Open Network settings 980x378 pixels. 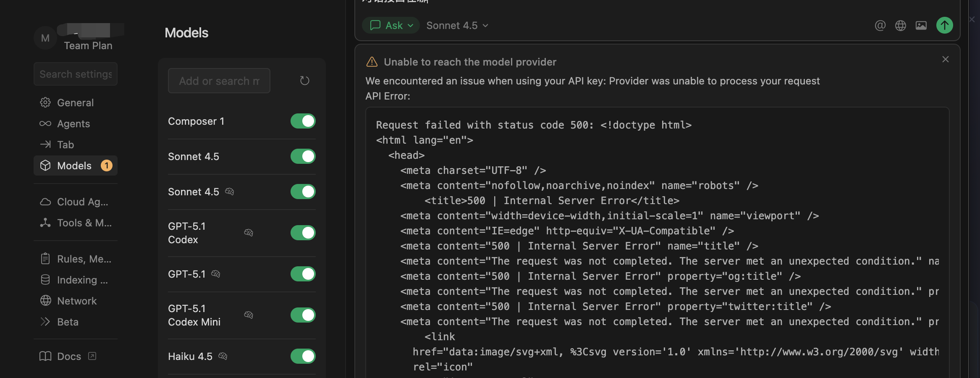pos(76,301)
